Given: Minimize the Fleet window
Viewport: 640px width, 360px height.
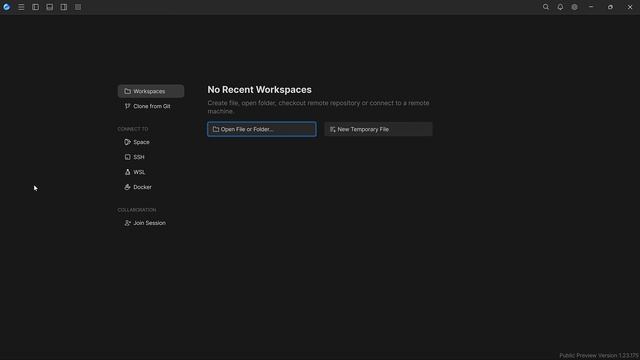Looking at the screenshot, I should click(591, 7).
